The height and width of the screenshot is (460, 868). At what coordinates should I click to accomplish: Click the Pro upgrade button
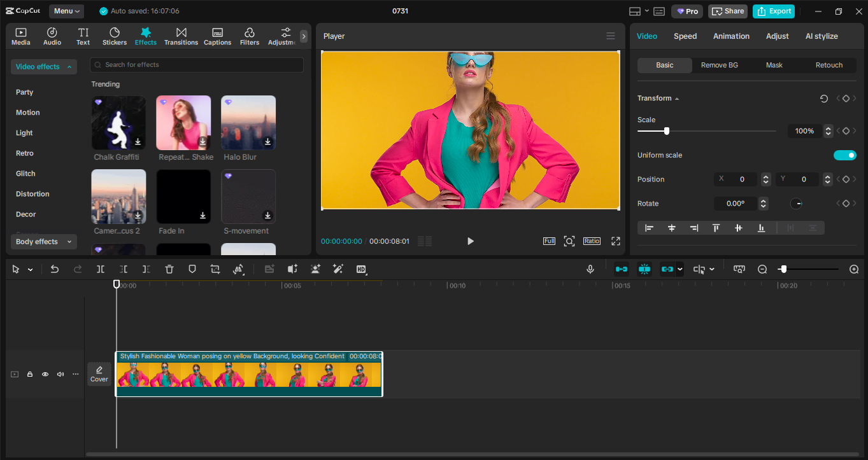pyautogui.click(x=687, y=11)
